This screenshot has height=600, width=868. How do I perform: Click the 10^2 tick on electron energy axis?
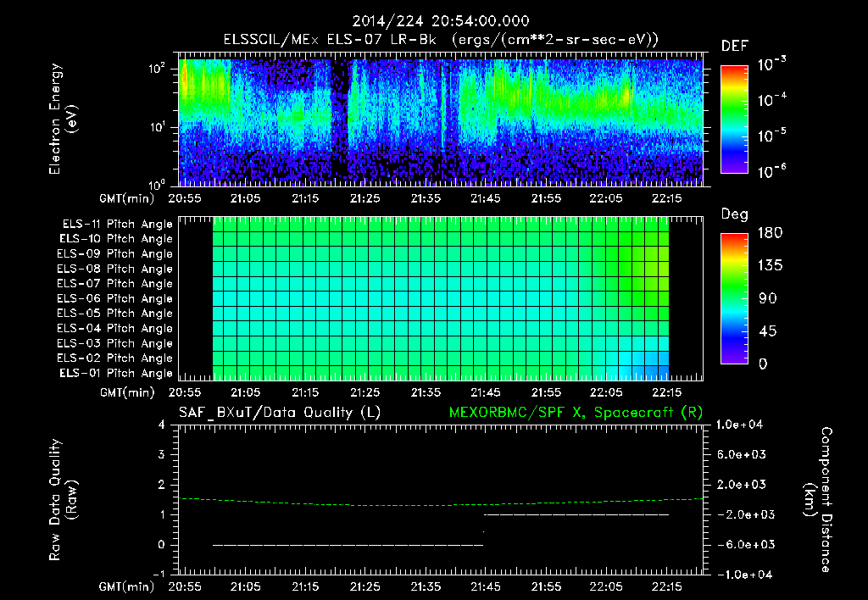157,69
